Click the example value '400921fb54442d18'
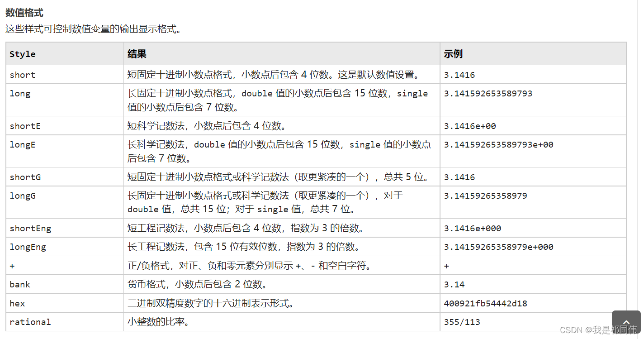Viewport: 644px width, 339px height. pyautogui.click(x=485, y=303)
